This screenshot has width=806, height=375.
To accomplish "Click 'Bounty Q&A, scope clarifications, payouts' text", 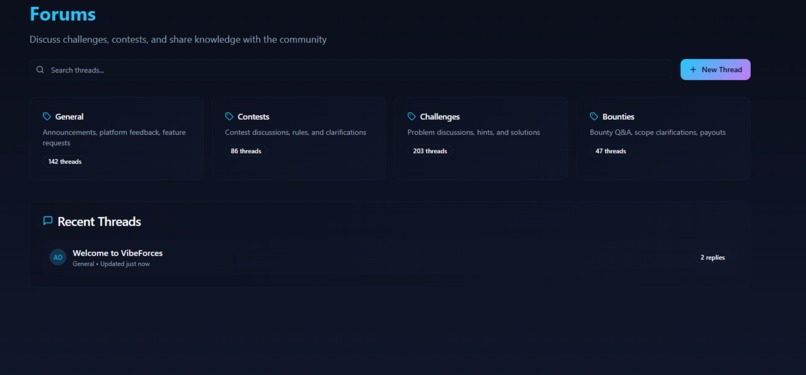I will pos(658,133).
